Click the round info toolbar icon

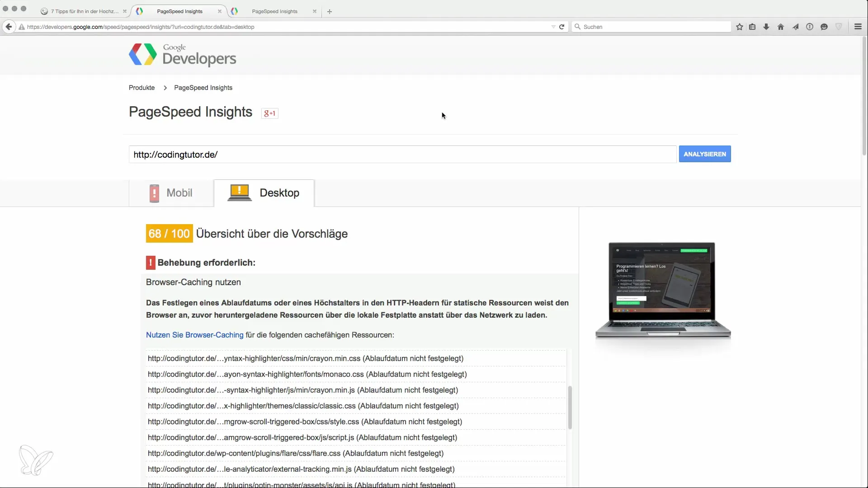coord(810,27)
